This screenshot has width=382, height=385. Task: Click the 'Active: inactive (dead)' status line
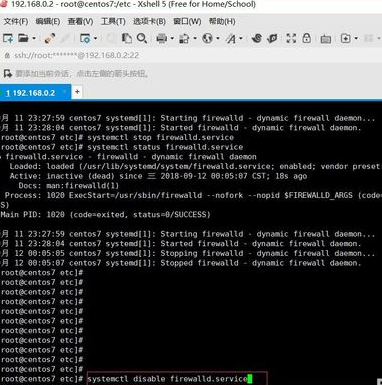pos(158,176)
